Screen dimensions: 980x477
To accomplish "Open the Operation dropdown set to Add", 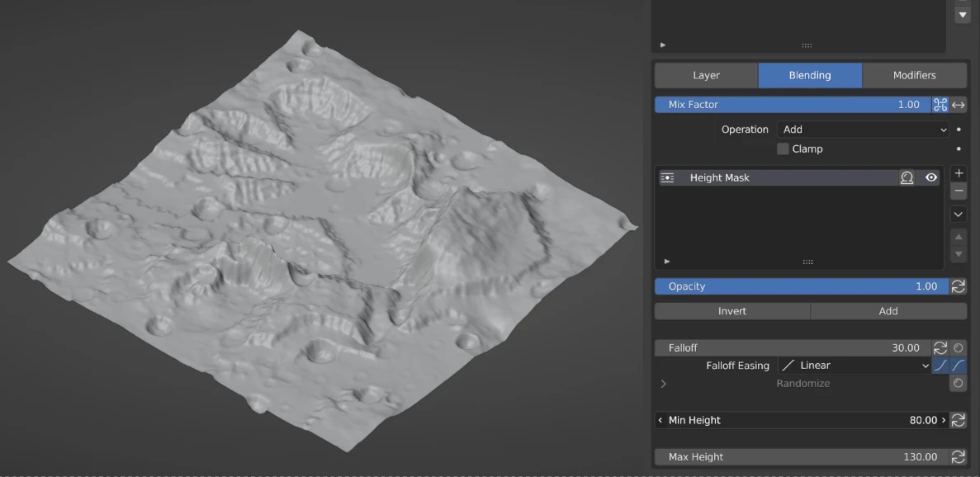I will (864, 130).
